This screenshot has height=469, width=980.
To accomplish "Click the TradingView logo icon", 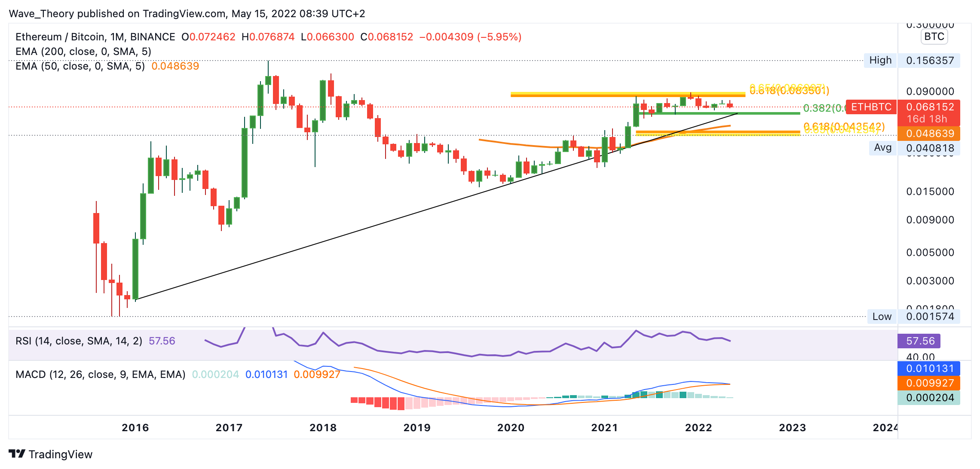I will click(x=17, y=454).
